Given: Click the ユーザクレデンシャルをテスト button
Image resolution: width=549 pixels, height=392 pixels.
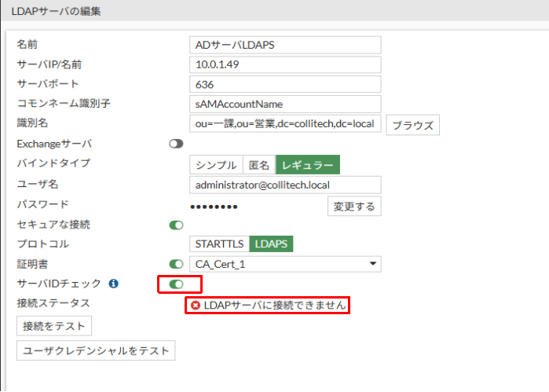Looking at the screenshot, I should point(96,350).
